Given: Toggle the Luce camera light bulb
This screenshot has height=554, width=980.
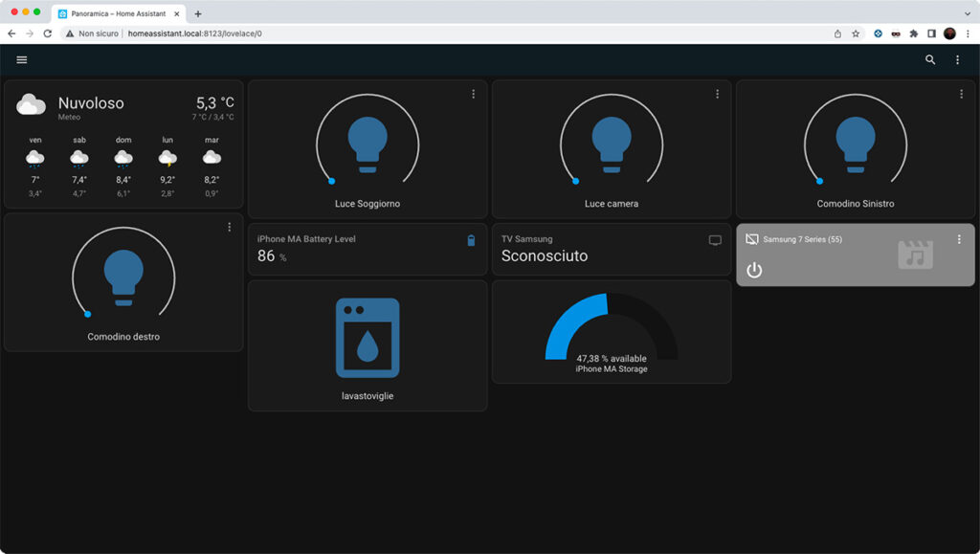Looking at the screenshot, I should 612,144.
